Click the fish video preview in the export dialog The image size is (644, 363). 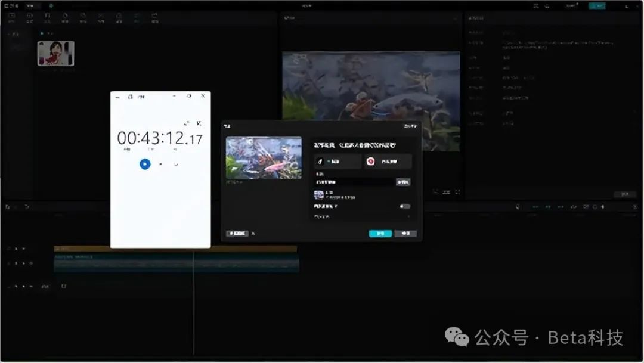click(264, 158)
